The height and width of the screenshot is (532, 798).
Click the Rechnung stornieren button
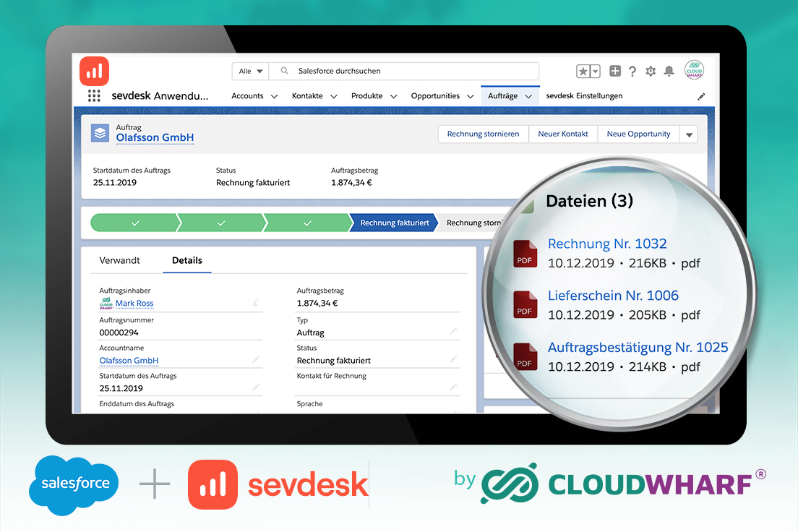point(483,134)
